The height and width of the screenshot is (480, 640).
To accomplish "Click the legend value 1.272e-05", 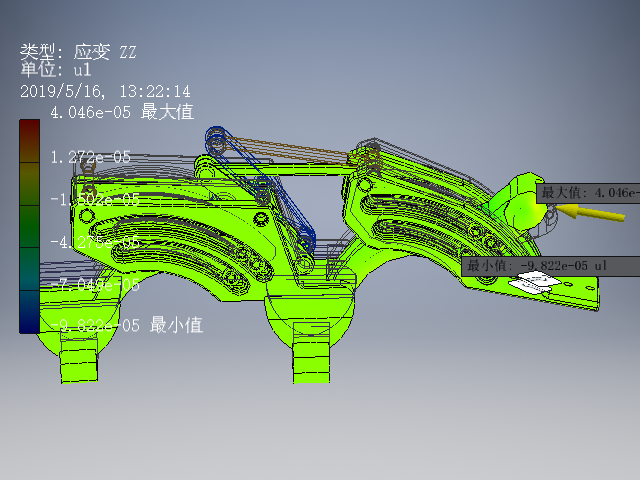I will (90, 157).
